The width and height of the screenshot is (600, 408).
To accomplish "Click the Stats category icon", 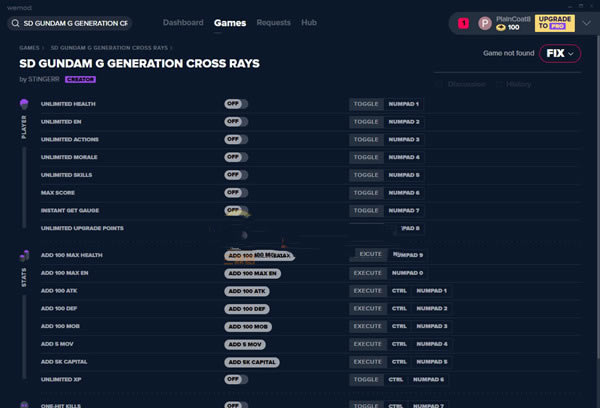I will (24, 256).
